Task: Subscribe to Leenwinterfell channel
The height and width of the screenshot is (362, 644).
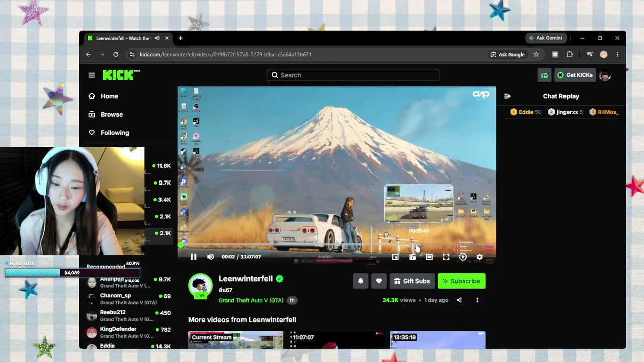Action: pyautogui.click(x=461, y=281)
